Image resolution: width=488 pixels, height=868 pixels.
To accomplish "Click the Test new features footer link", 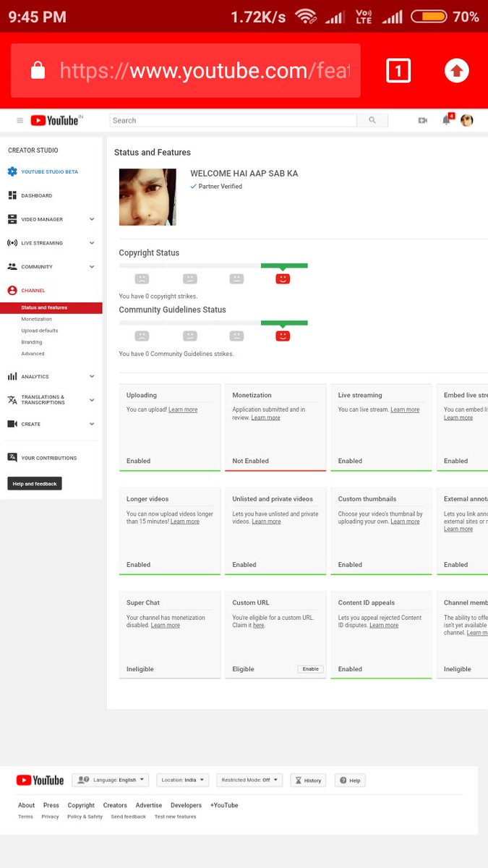I will [175, 817].
